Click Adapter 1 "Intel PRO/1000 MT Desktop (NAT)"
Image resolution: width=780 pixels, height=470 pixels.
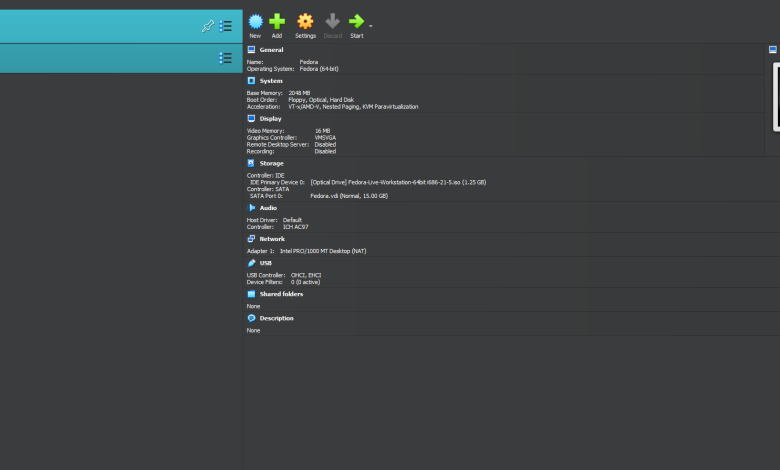click(323, 251)
